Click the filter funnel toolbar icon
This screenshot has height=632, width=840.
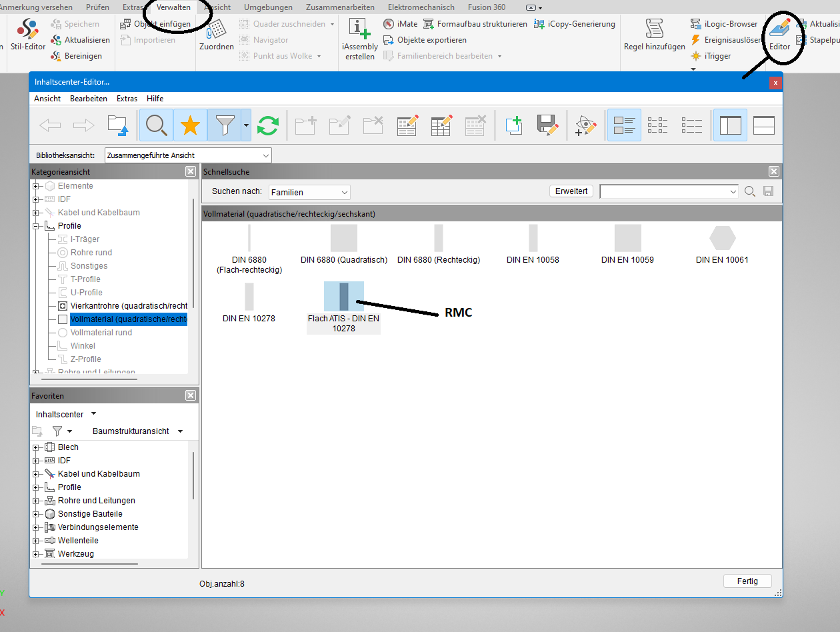coord(224,125)
